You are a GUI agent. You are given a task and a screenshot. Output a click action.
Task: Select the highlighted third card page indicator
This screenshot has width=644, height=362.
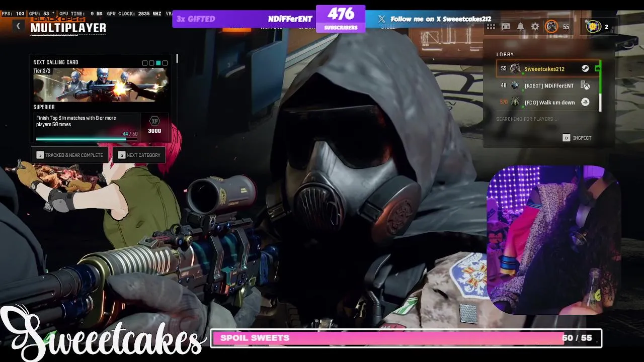[x=158, y=63]
